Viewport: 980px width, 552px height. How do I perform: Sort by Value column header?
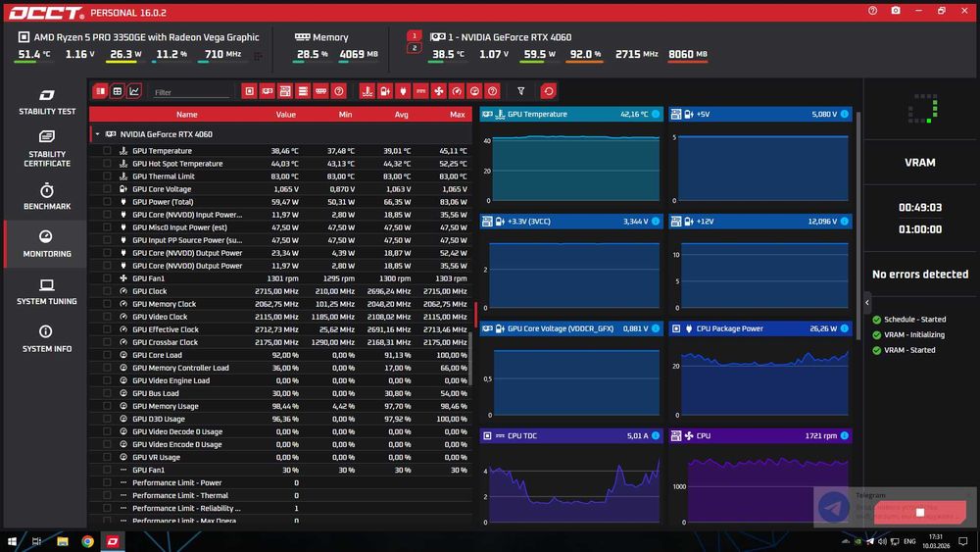click(285, 115)
